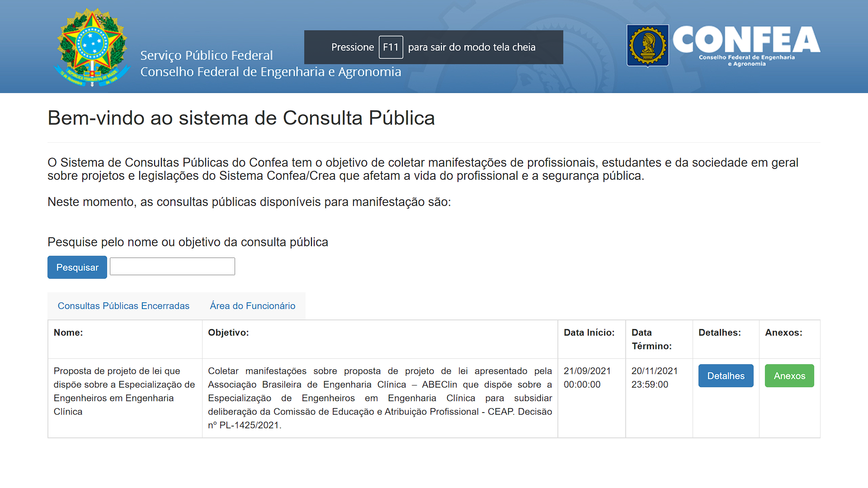Click the Bem-vindo page heading
Image resolution: width=868 pixels, height=488 pixels.
click(x=241, y=118)
